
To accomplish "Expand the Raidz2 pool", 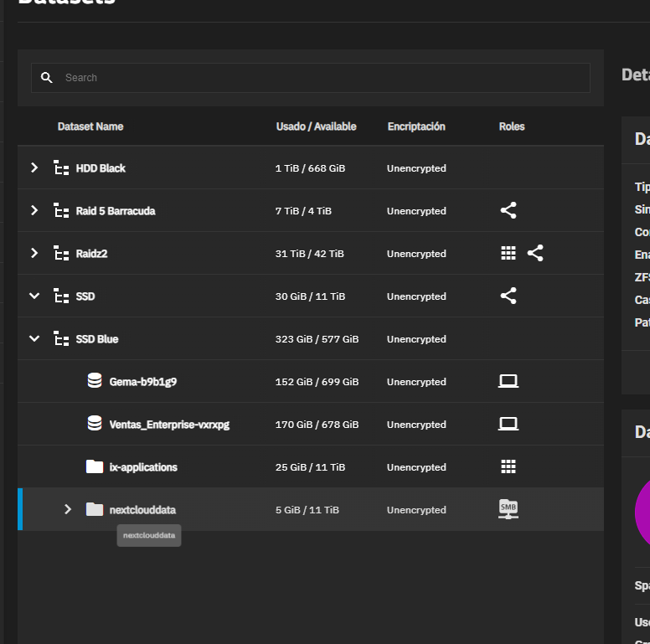I will point(34,253).
